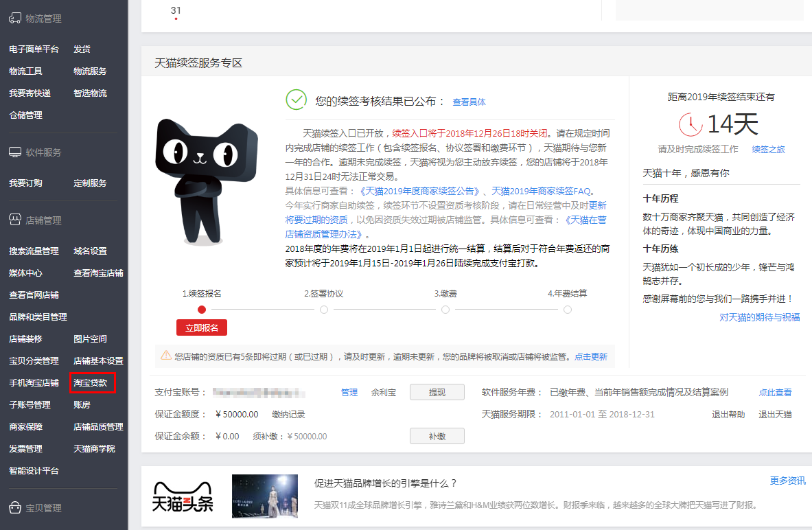Open the 更多资讯 link
This screenshot has width=812, height=530.
(788, 481)
